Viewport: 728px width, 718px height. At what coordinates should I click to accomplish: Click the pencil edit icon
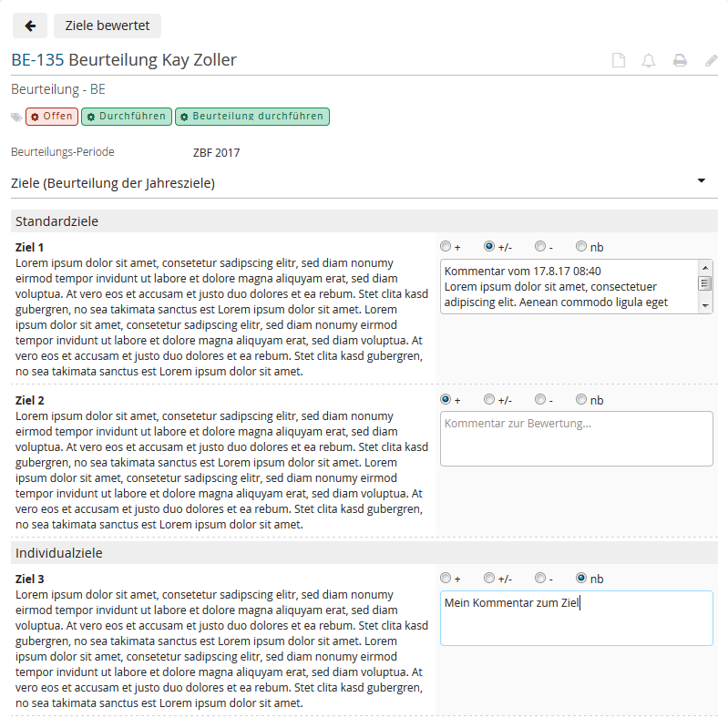(712, 61)
